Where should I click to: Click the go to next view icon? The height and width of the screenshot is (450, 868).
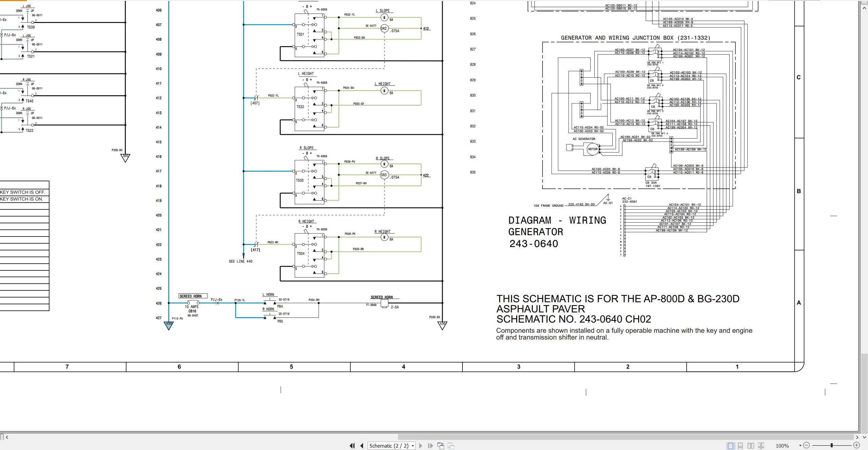(451, 446)
